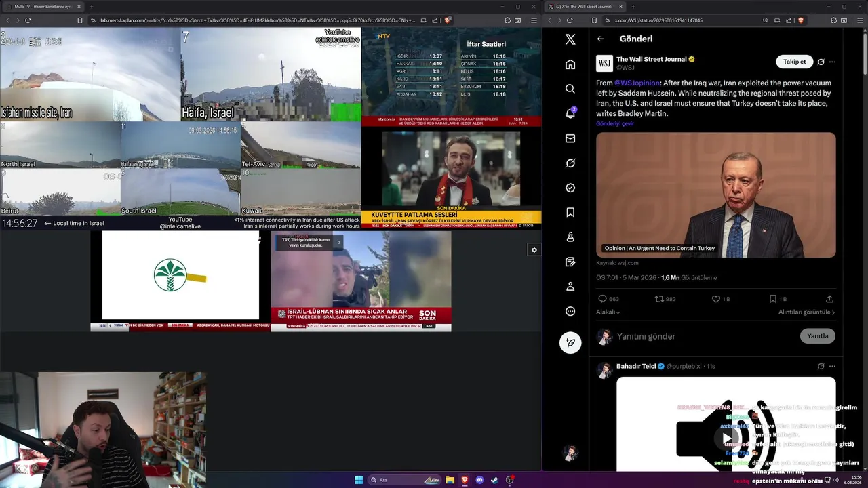Open Bahadır Telci reply author name

click(636, 367)
